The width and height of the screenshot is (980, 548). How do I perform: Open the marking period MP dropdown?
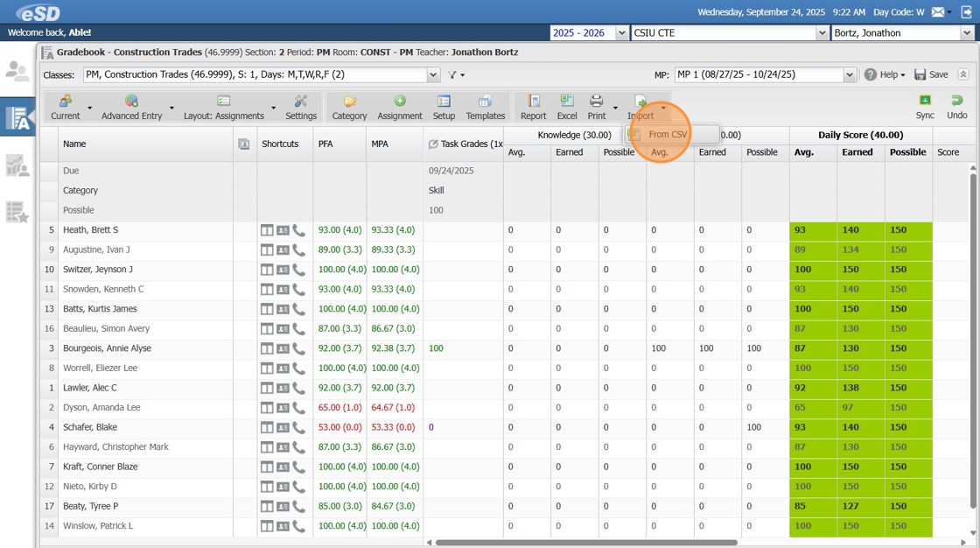[x=850, y=75]
